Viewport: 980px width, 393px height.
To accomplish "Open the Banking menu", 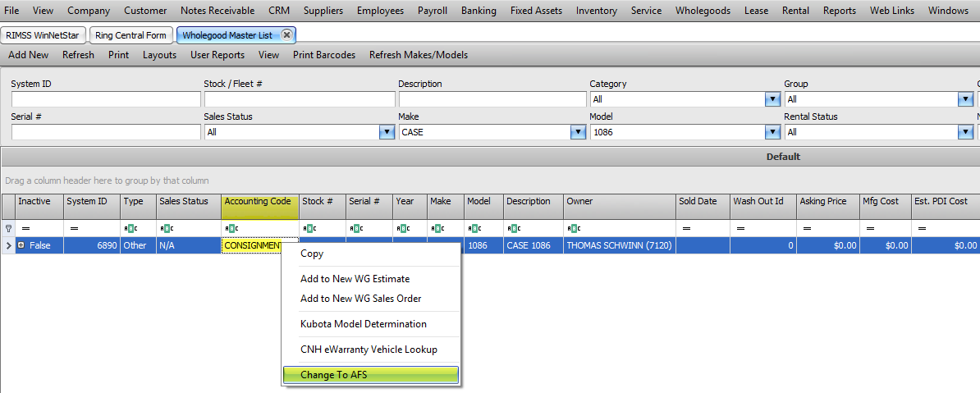I will point(479,11).
